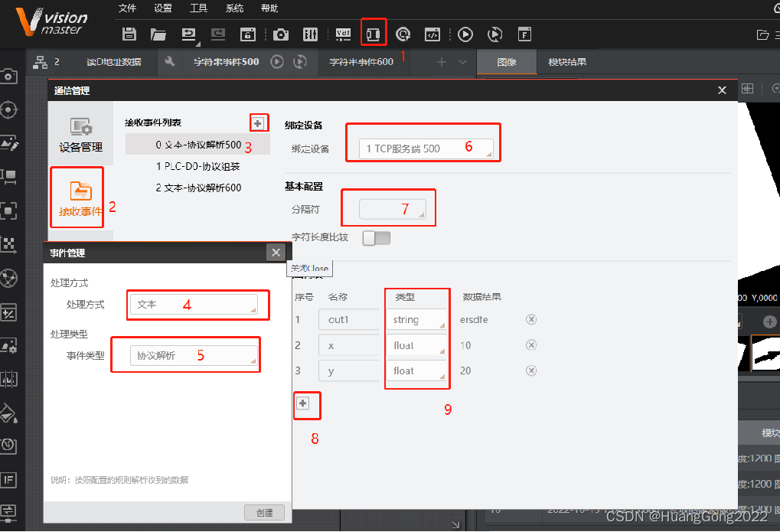
Task: Open the type dropdown for row x
Action: click(x=416, y=345)
